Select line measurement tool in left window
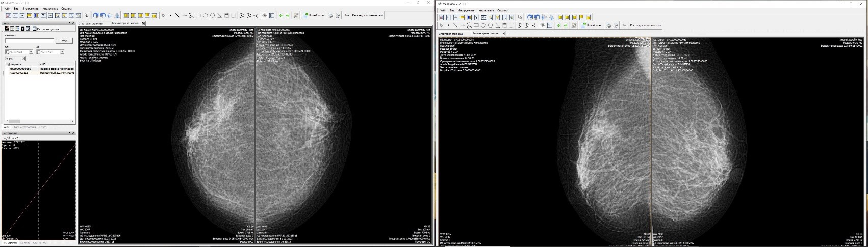 177,15
